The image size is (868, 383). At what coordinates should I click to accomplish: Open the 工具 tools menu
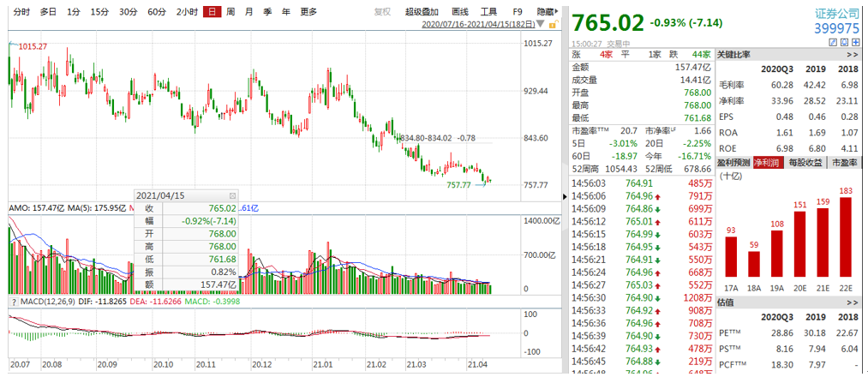tap(488, 12)
